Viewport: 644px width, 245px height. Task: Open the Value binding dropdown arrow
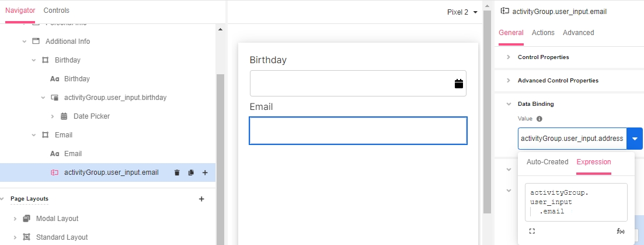tap(635, 139)
